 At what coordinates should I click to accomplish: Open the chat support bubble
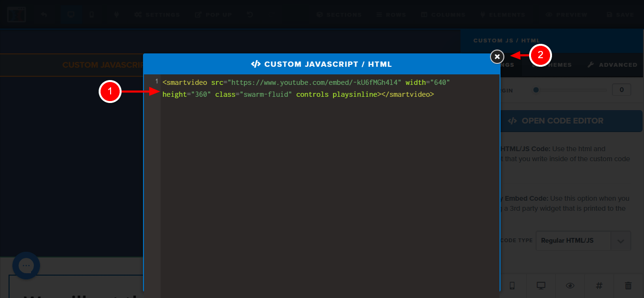(x=26, y=266)
